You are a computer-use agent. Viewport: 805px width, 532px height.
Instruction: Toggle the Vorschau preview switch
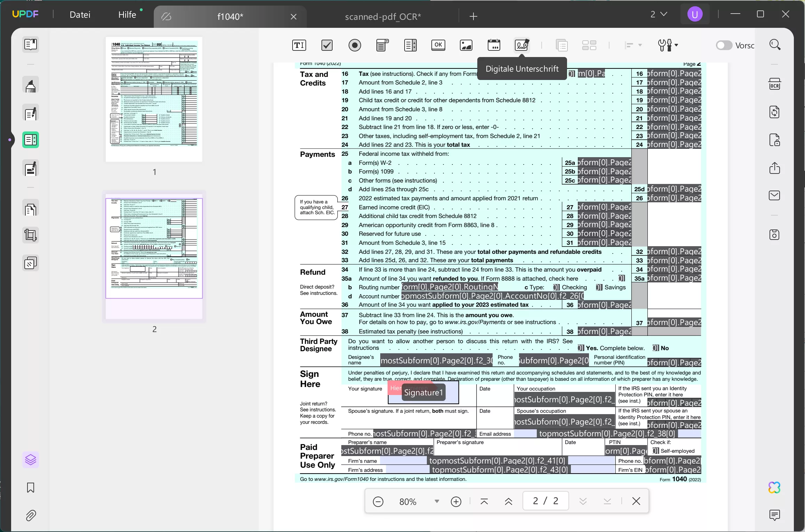click(x=724, y=45)
